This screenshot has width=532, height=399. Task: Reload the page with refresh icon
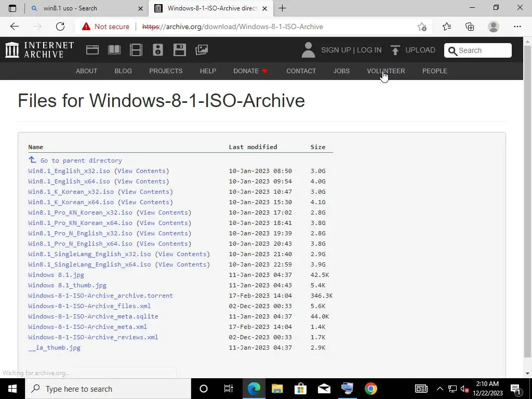point(60,26)
